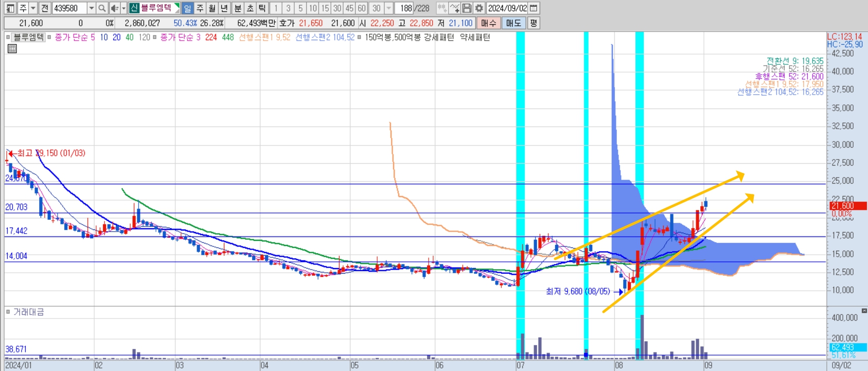Click the stock search magnifier icon
Viewport: 868px width, 371px height.
pyautogui.click(x=102, y=8)
